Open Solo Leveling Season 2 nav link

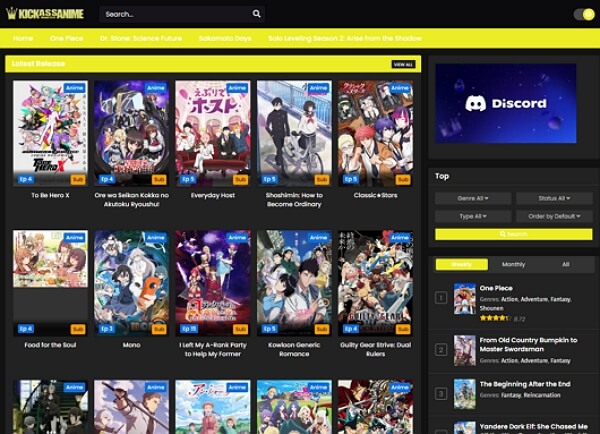pyautogui.click(x=345, y=38)
